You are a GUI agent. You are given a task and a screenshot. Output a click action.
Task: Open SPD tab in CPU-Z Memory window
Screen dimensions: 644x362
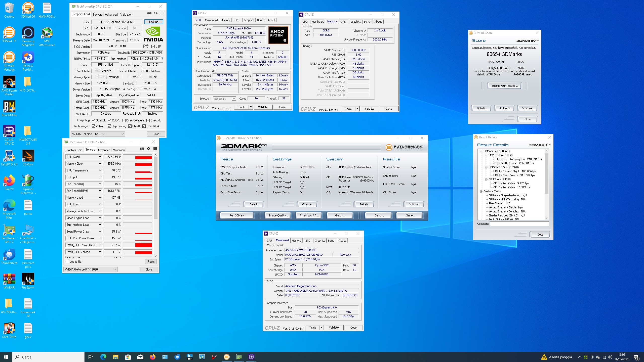pyautogui.click(x=343, y=22)
